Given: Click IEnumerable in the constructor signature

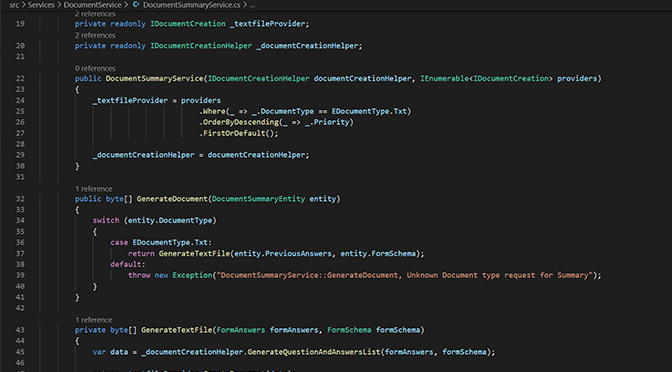Looking at the screenshot, I should click(444, 78).
